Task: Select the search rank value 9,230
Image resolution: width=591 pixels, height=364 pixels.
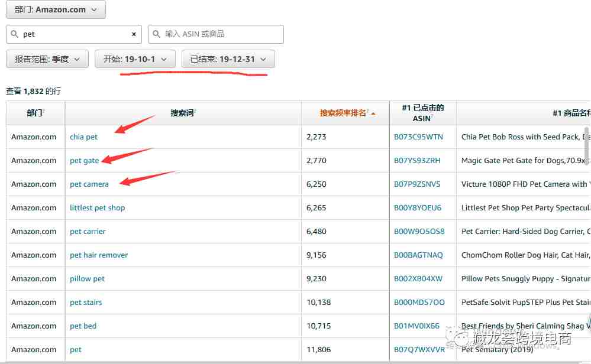Action: click(x=317, y=279)
